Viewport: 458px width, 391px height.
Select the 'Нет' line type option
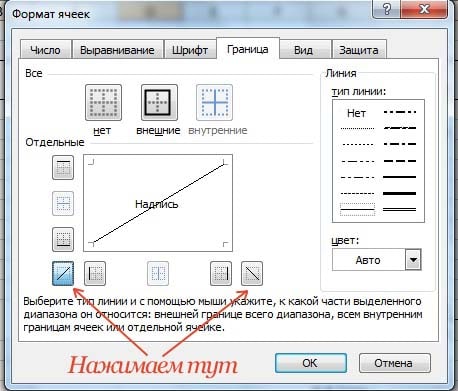click(x=356, y=113)
